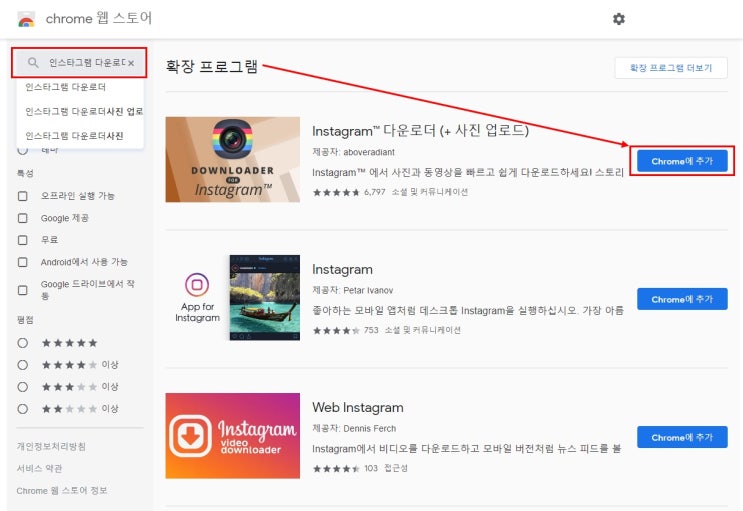Image resolution: width=743 pixels, height=511 pixels.
Task: Click star rating of Web Instagram
Action: (x=336, y=468)
